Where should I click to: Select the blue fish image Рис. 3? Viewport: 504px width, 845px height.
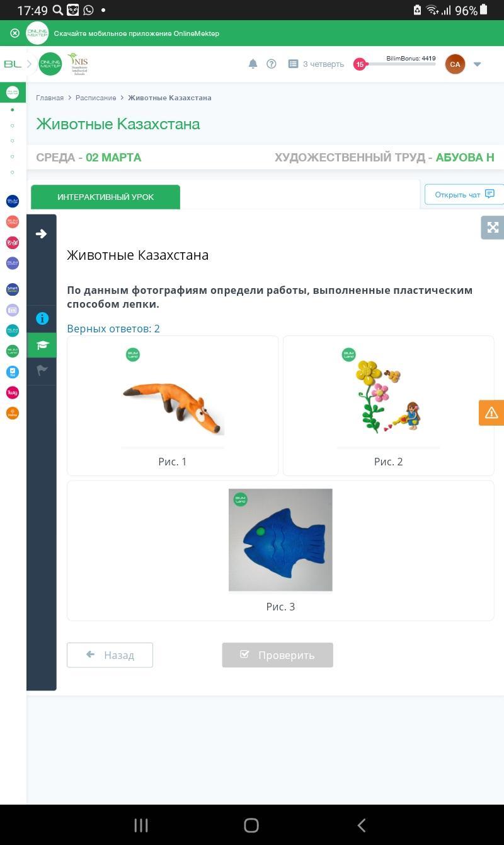click(x=280, y=551)
